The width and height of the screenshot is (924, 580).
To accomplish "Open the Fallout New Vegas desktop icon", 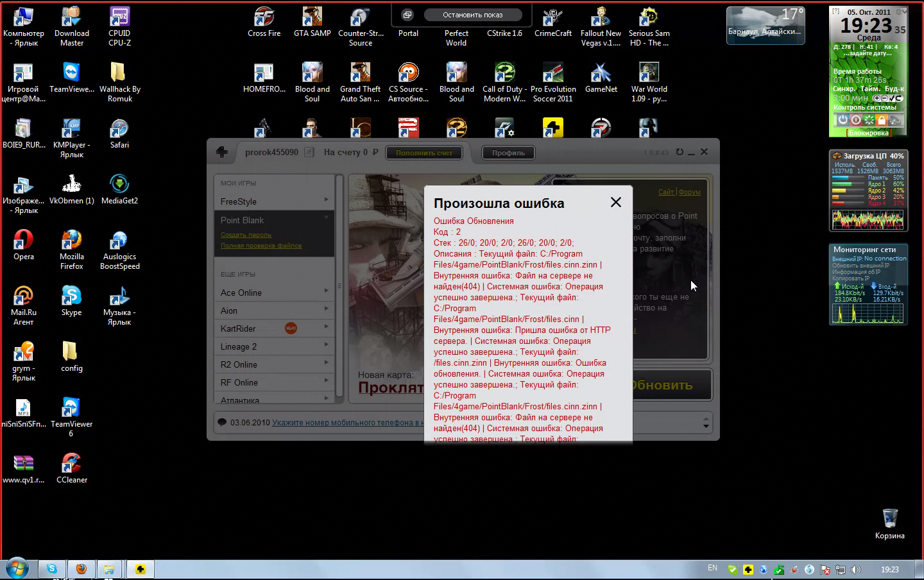I will tap(601, 27).
